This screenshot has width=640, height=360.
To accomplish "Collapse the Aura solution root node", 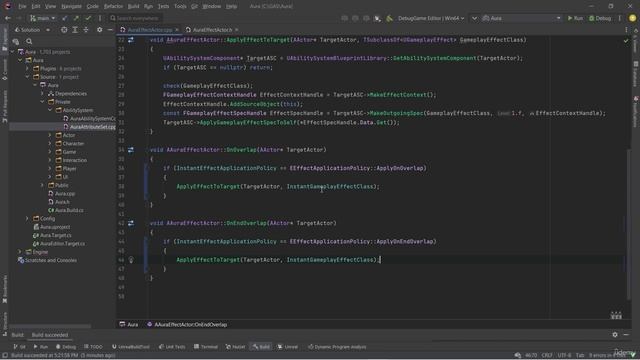I will (x=12, y=52).
